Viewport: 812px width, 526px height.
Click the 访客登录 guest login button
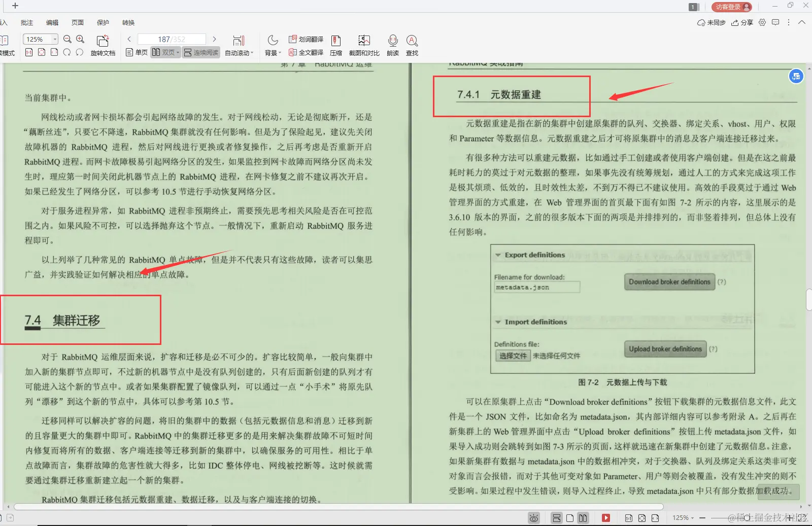pos(731,7)
